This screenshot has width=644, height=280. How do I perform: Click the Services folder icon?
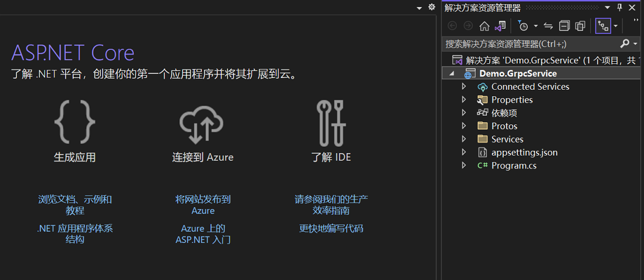click(x=482, y=139)
